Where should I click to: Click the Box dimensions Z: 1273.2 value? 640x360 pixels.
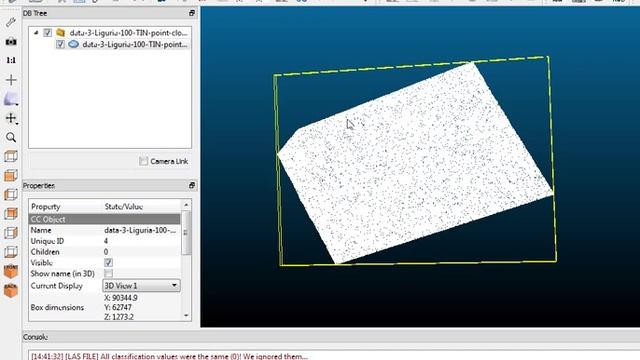tap(119, 317)
